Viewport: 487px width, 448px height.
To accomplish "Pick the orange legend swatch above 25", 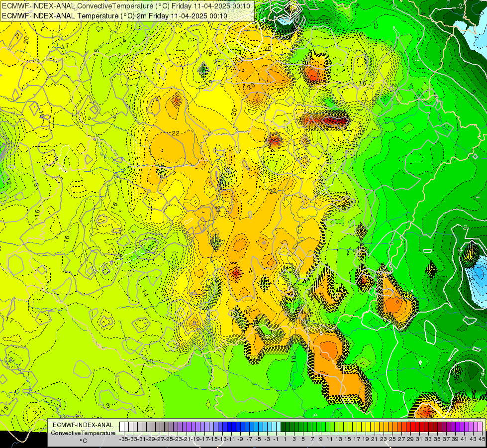I will [390, 427].
